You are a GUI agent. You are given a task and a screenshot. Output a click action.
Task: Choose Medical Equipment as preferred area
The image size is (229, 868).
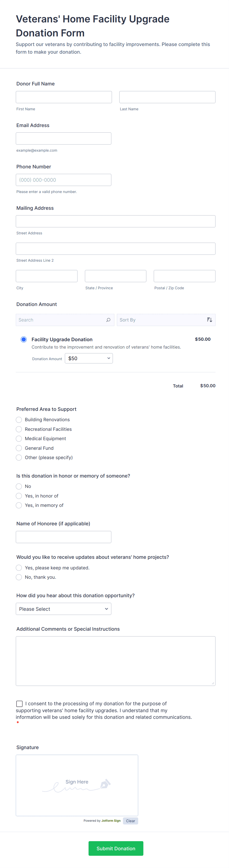(19, 438)
